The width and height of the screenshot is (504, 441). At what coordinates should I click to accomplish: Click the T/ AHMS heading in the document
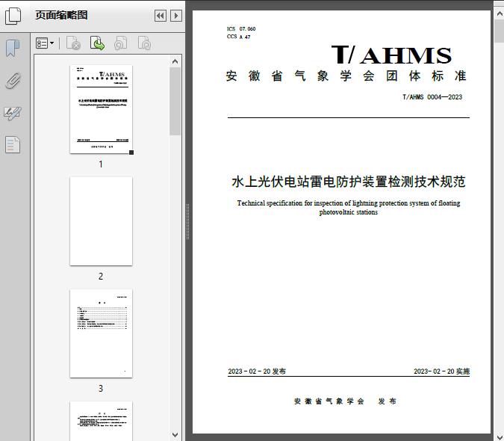pyautogui.click(x=391, y=55)
